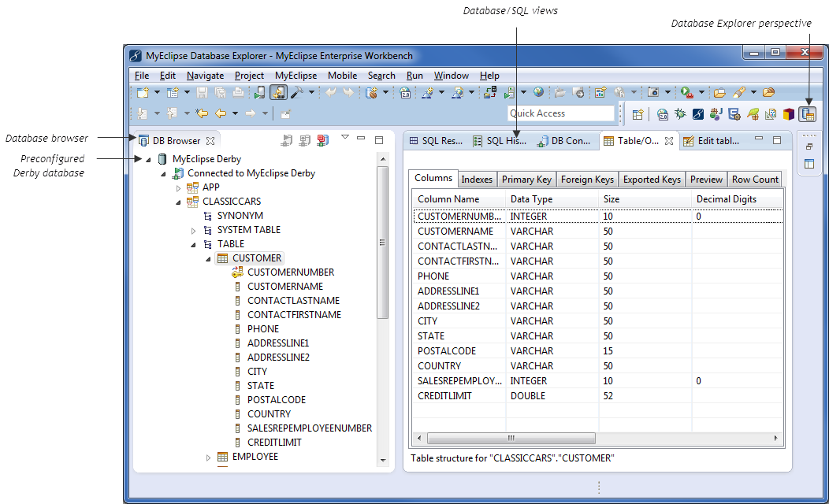Image resolution: width=829 pixels, height=504 pixels.
Task: Collapse the CUSTOMER table node
Action: [209, 258]
